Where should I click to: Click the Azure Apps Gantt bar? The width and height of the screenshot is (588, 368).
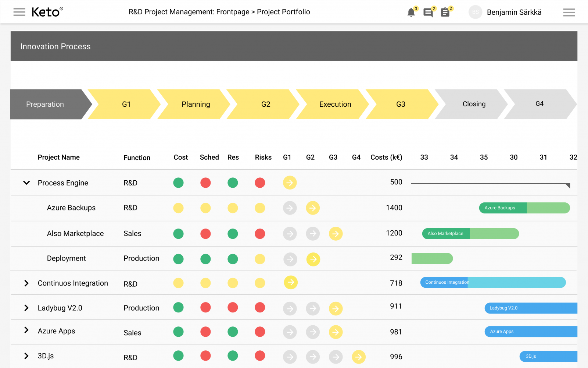pos(531,332)
